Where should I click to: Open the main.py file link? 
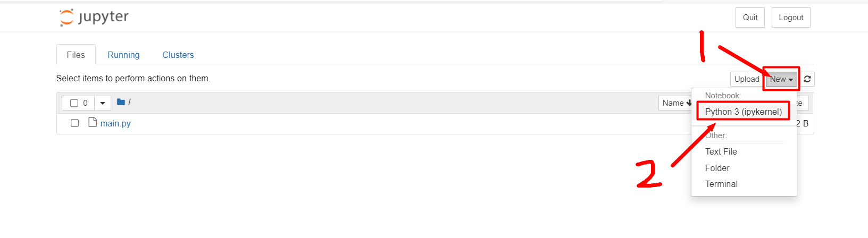click(115, 123)
